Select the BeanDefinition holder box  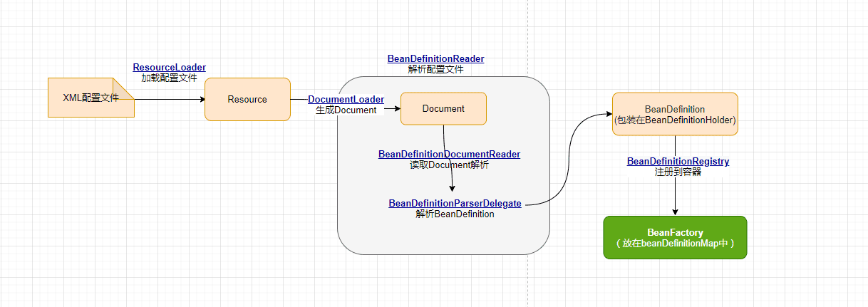pyautogui.click(x=674, y=114)
